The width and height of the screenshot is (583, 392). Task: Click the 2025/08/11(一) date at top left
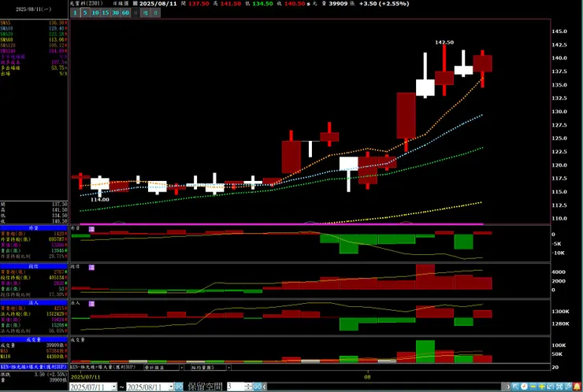[33, 9]
